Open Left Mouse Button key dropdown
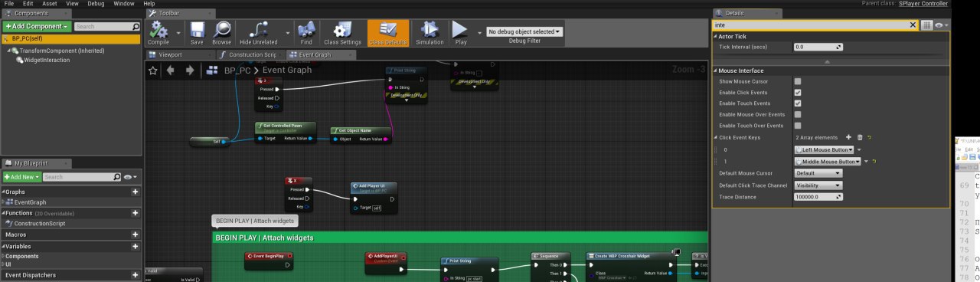980x282 pixels. pos(825,149)
